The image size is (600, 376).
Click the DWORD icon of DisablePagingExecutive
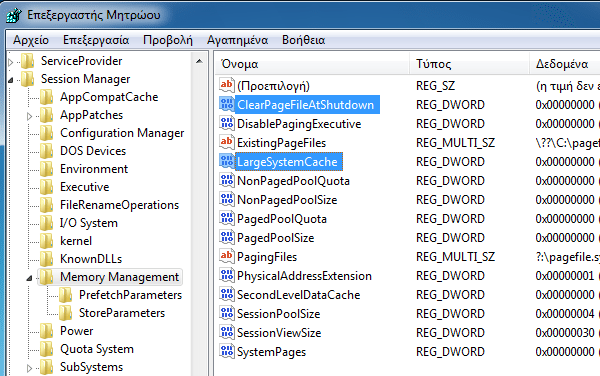tap(227, 124)
